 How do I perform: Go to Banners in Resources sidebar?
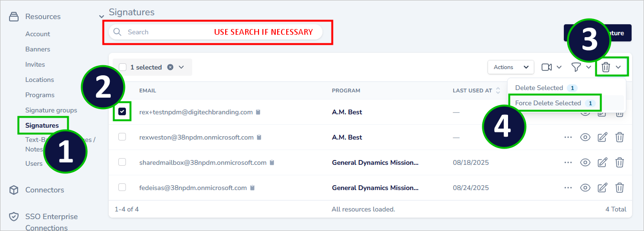38,49
